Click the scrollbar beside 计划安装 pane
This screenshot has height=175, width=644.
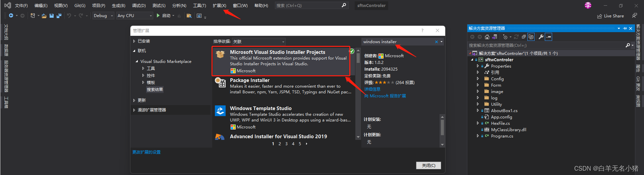442,127
